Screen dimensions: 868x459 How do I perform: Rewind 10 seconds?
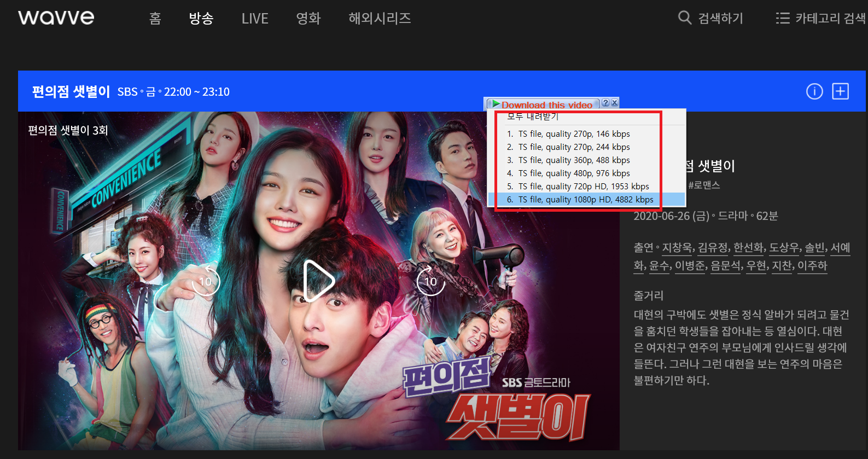pos(206,281)
